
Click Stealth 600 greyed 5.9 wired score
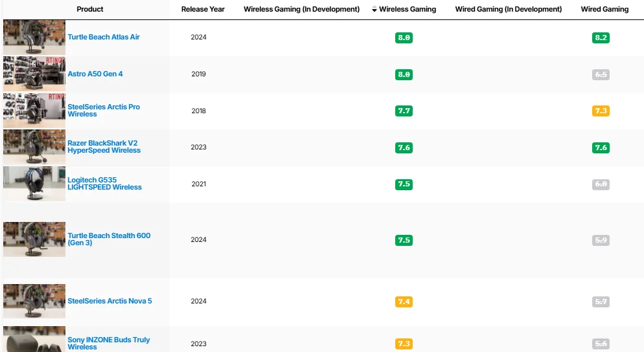[x=601, y=240]
